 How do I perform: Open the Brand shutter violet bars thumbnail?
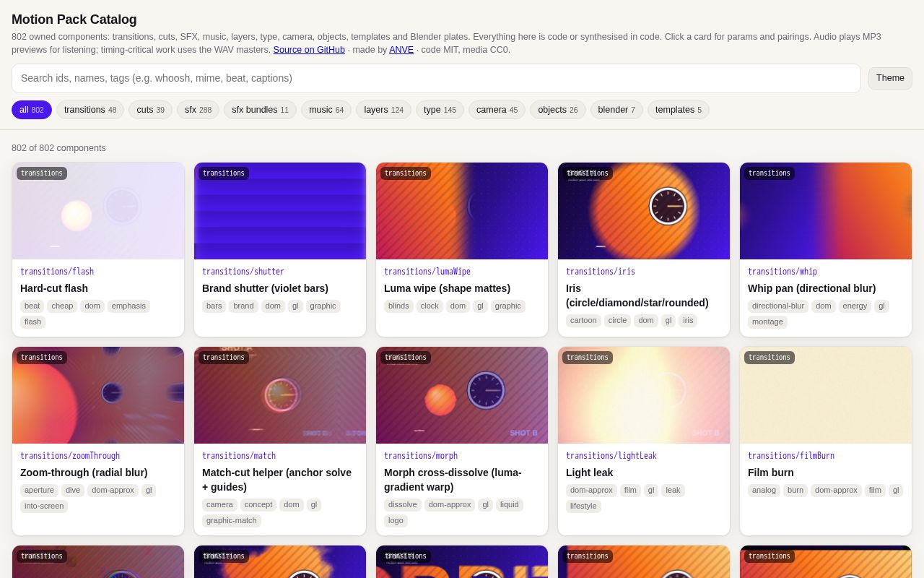click(x=280, y=211)
